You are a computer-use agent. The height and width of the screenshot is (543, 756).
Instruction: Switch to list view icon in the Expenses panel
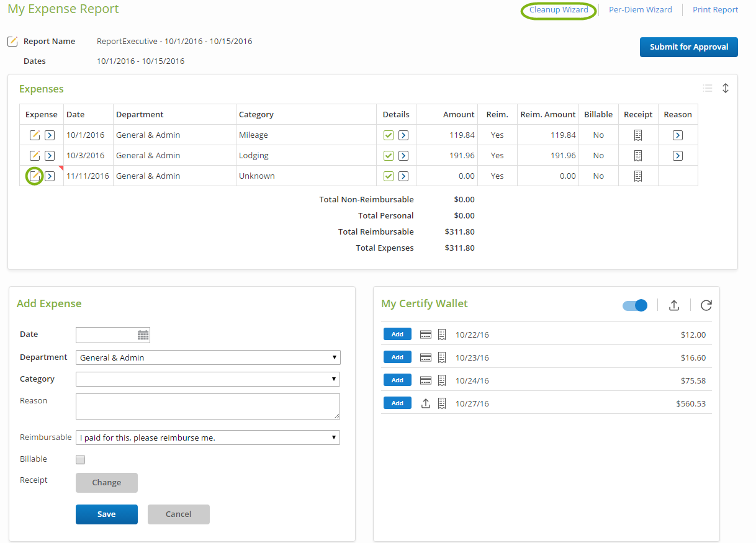[707, 89]
